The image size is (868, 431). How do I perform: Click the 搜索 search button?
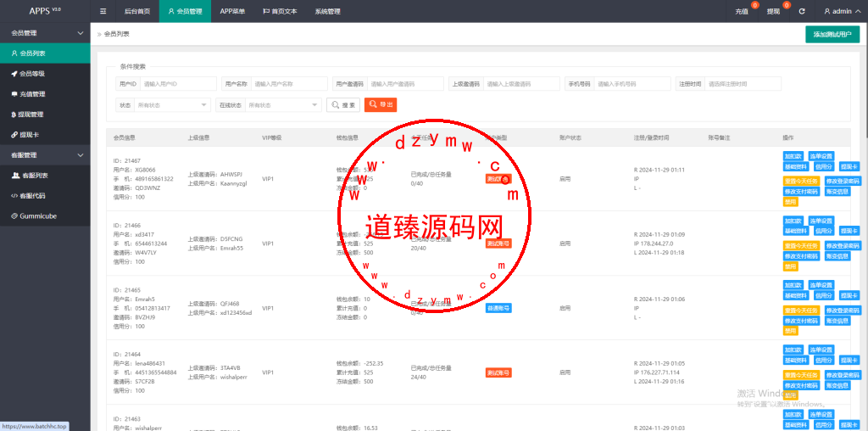click(x=343, y=104)
